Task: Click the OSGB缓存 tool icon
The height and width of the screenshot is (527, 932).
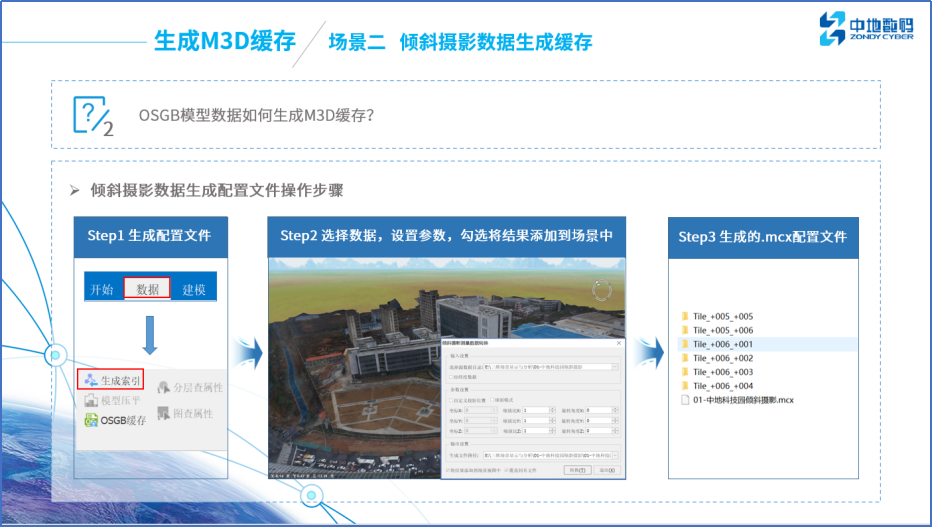Action: [91, 420]
